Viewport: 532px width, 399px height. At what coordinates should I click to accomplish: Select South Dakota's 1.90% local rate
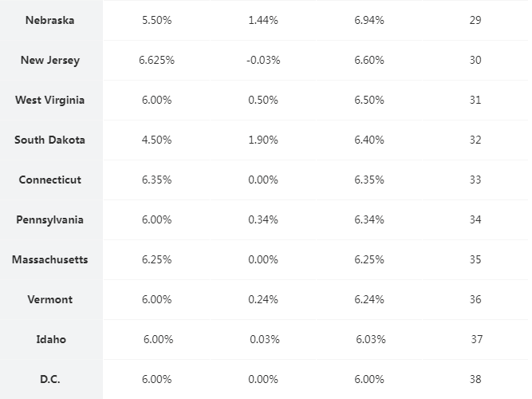coord(263,140)
